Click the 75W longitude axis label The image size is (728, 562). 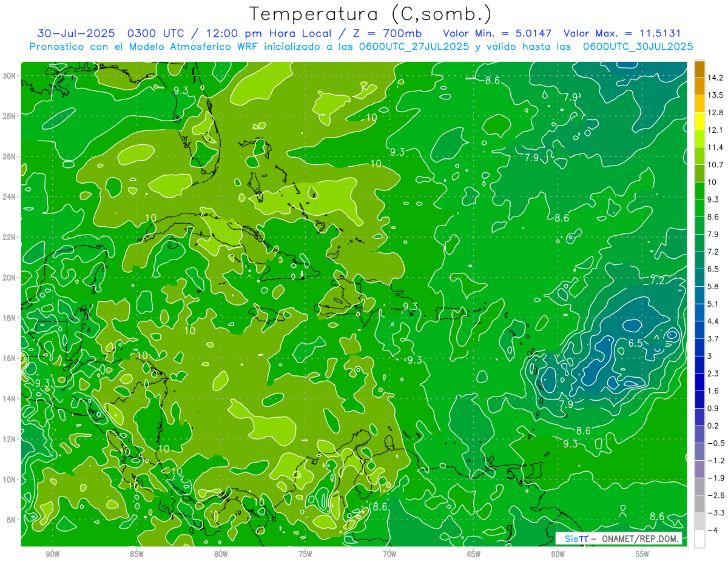(305, 554)
